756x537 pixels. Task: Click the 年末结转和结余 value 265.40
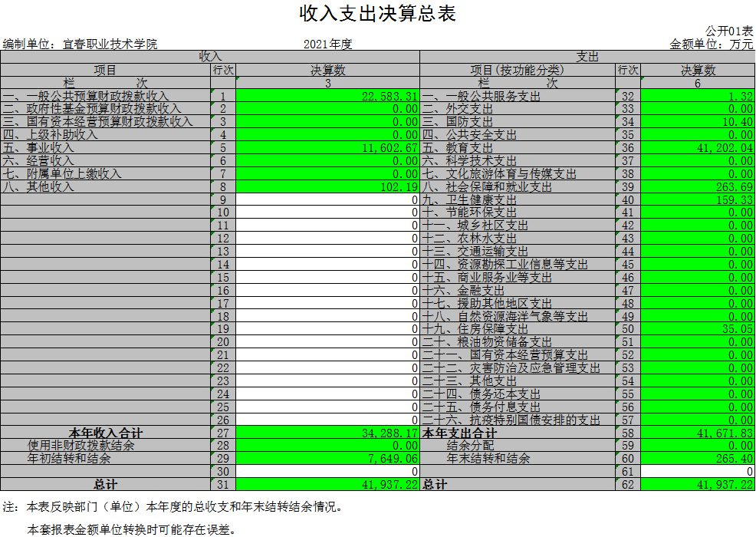tap(697, 459)
